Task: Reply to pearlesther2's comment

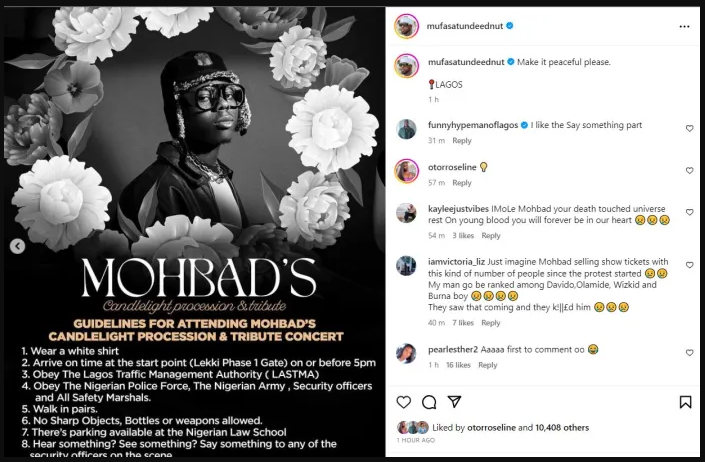Action: click(x=488, y=365)
